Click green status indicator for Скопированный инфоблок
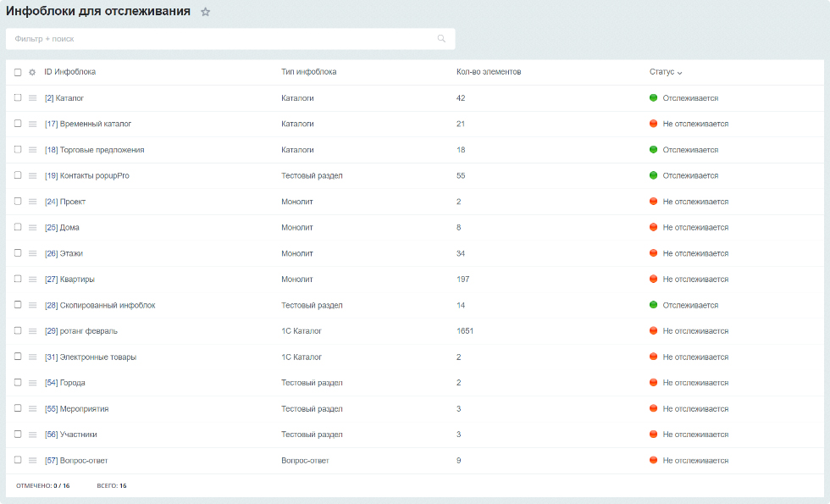This screenshot has width=830, height=504. 653,305
